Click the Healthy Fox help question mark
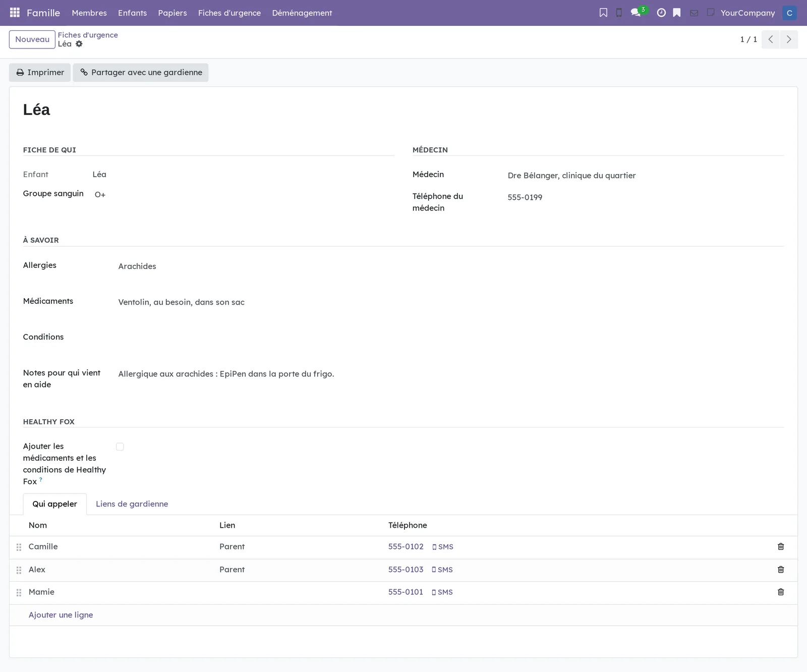The image size is (807, 672). [41, 480]
